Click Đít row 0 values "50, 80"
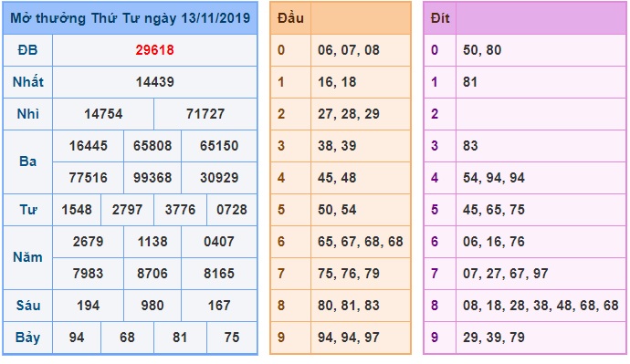The image size is (630, 364). tap(482, 50)
